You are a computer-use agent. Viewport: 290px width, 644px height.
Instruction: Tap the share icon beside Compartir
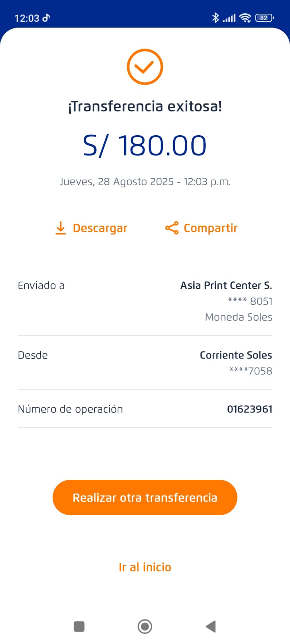point(172,228)
